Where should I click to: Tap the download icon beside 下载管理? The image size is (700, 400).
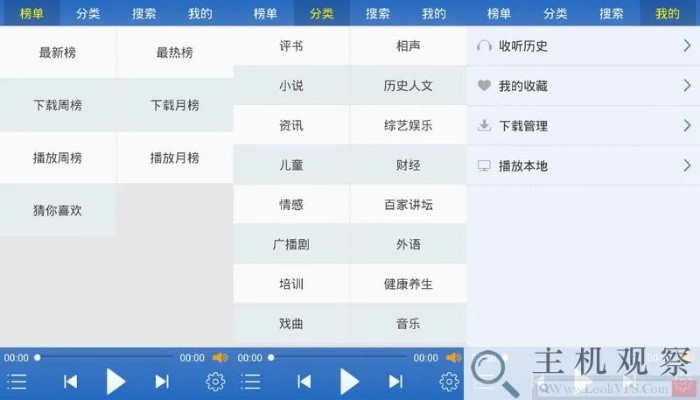click(x=484, y=125)
